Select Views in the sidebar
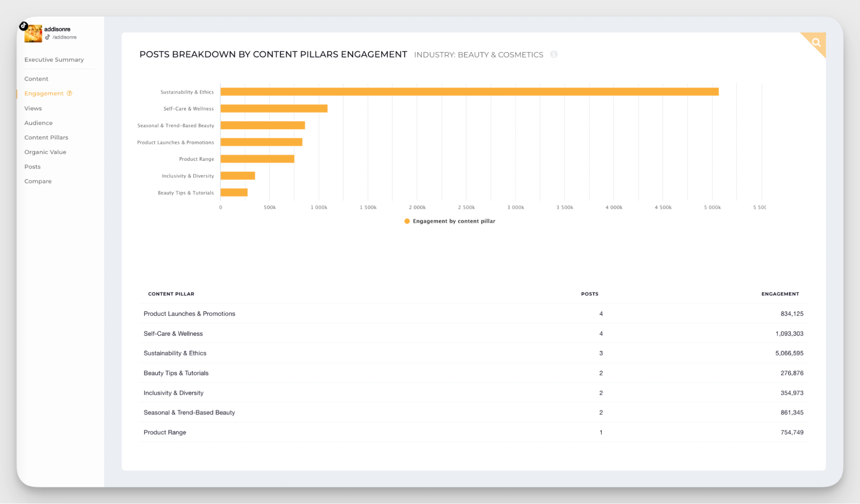Viewport: 860px width, 504px height. [x=33, y=108]
